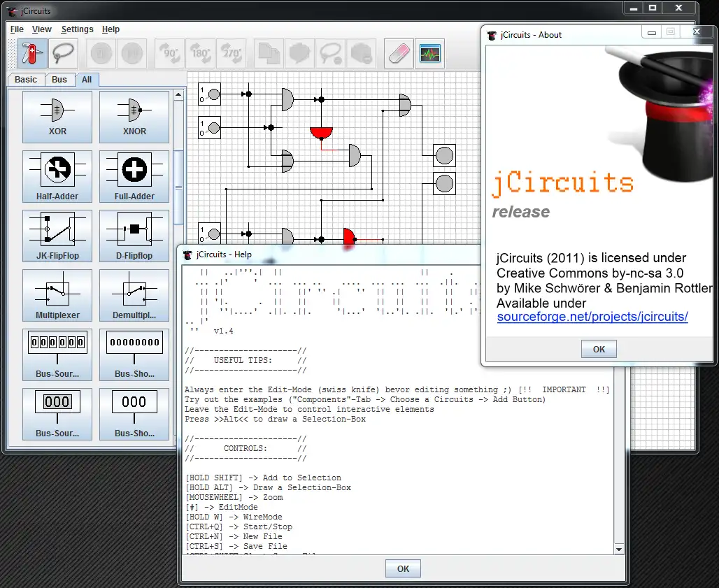The image size is (719, 588).
Task: Click the '[HOLD SHIFT] -> Add to Selection' line
Action: tap(263, 478)
